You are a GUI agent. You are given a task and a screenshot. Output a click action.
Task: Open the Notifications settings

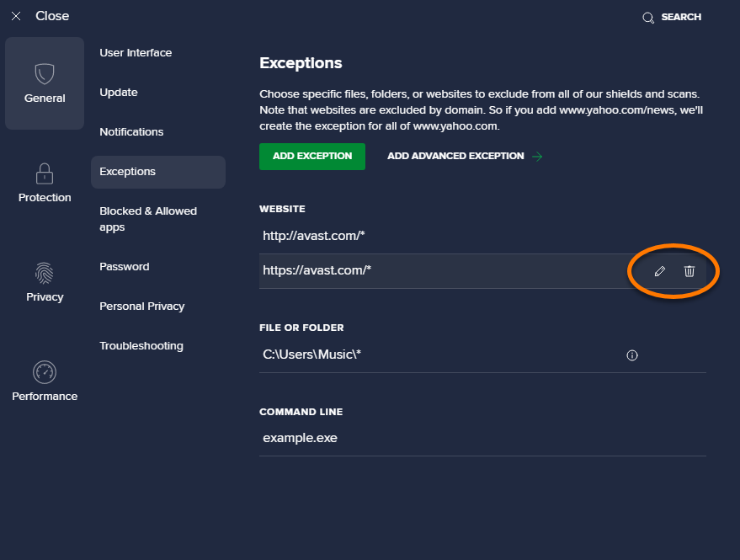(131, 131)
